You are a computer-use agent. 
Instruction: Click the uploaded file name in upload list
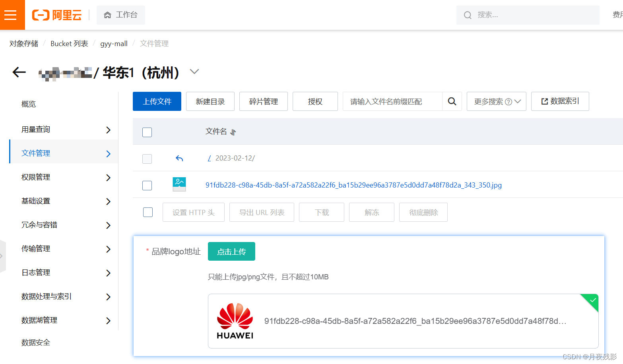415,321
